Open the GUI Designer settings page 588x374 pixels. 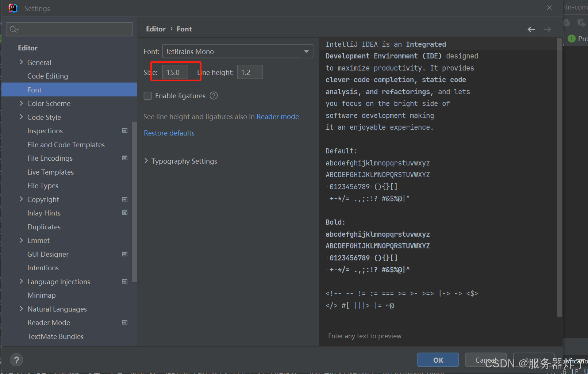pyautogui.click(x=48, y=254)
